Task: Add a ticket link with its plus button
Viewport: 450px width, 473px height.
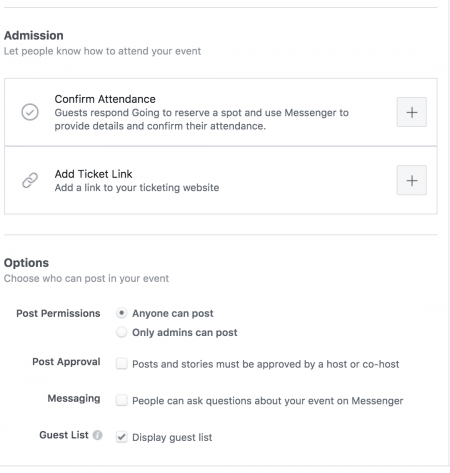Action: tap(412, 180)
